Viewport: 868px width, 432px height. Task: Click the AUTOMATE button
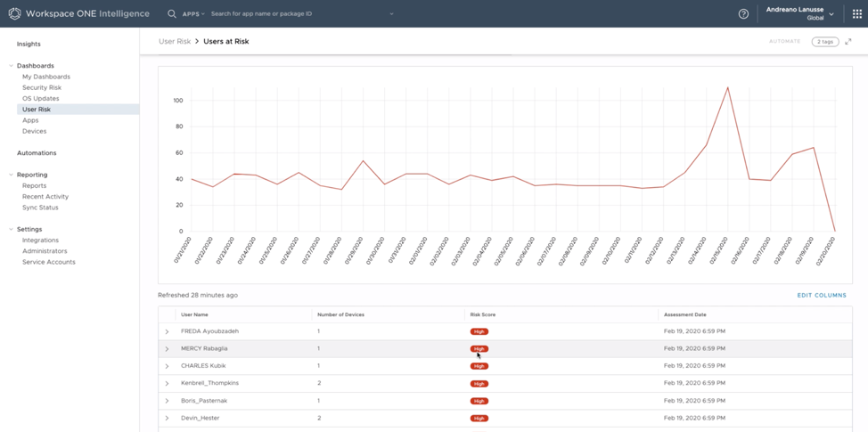click(784, 42)
